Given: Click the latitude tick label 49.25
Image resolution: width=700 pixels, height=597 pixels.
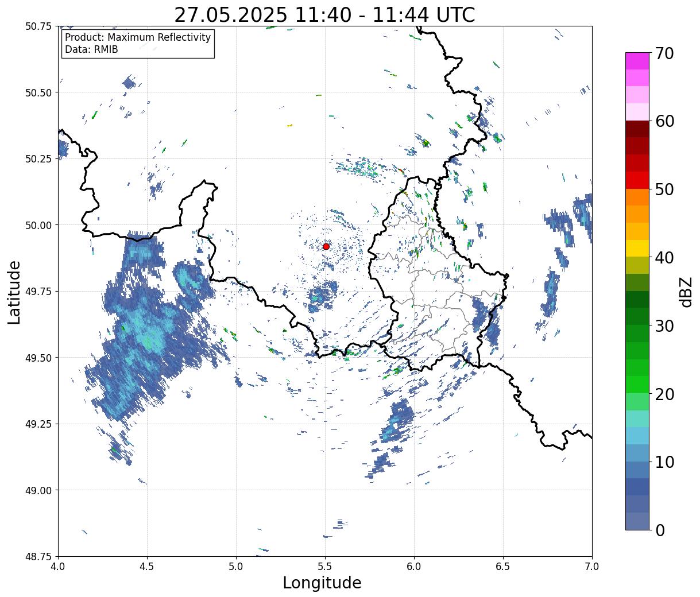Looking at the screenshot, I should click(38, 424).
